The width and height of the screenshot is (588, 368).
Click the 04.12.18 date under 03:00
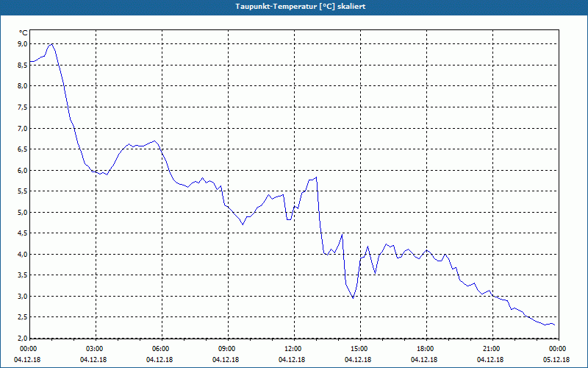click(93, 360)
